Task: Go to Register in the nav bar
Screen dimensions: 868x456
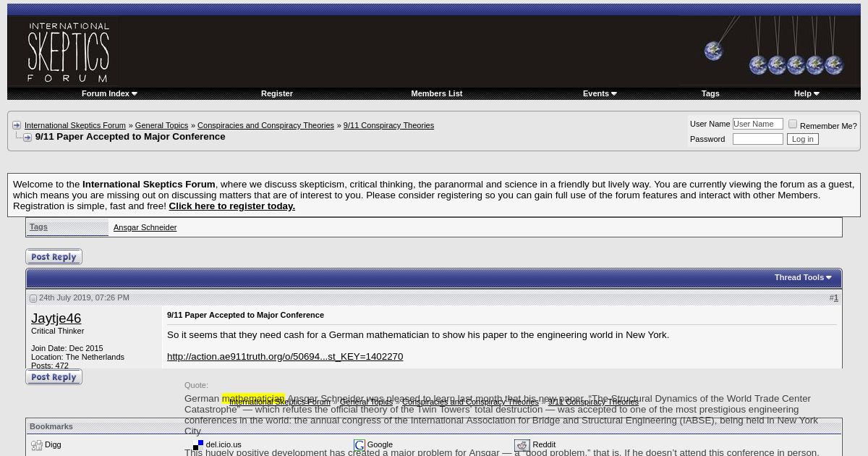Action: click(277, 93)
